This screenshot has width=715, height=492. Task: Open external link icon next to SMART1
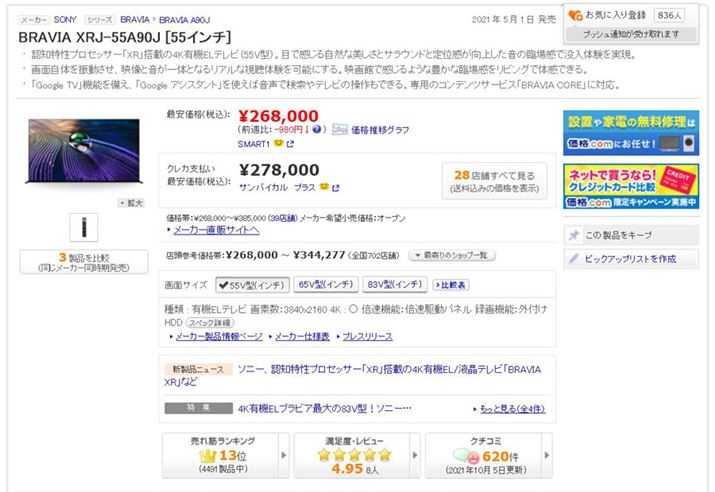[290, 144]
